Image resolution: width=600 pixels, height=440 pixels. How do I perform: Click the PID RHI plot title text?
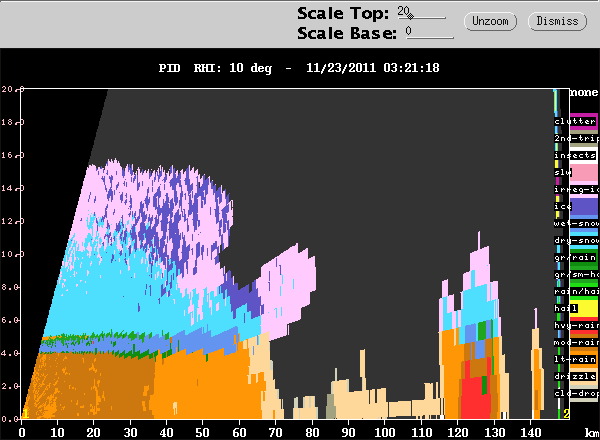299,68
